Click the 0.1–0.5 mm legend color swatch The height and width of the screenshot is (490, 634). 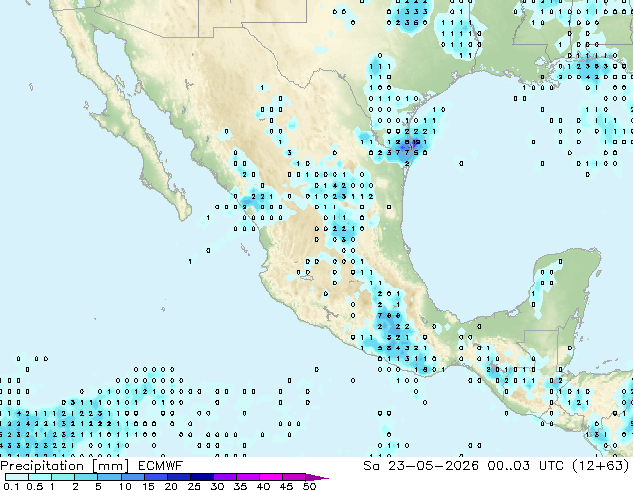coord(17,477)
